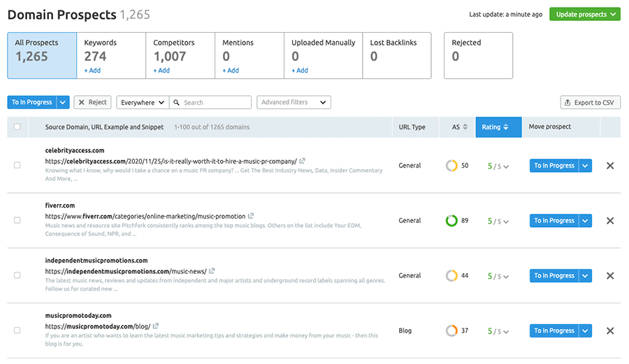Open rating 5/5 dropdown for celebrityaccess.com

click(498, 166)
